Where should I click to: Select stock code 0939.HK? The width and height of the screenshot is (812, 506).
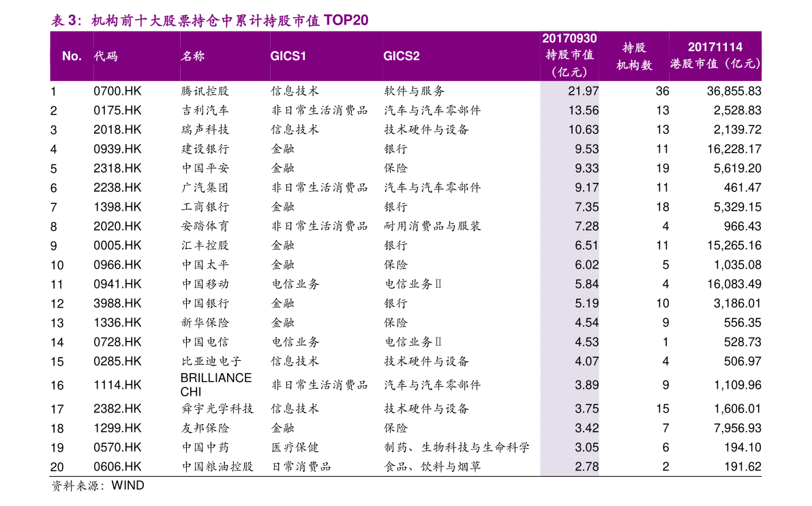(x=117, y=149)
